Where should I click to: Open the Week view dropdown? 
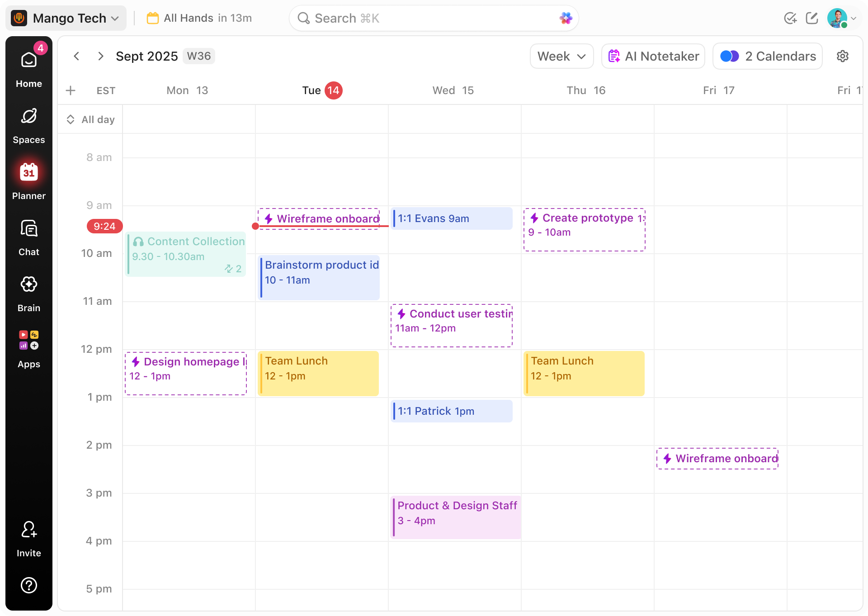coord(561,56)
